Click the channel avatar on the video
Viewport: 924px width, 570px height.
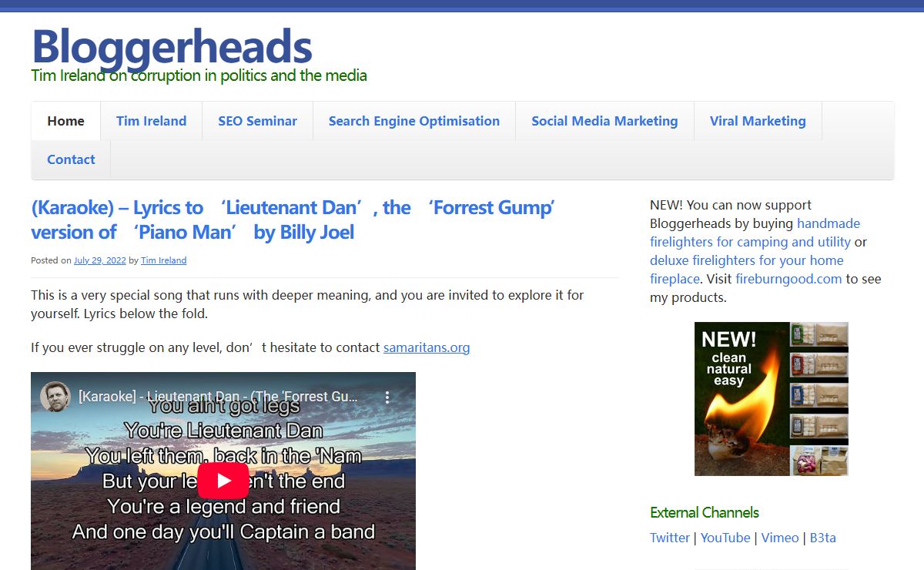55,397
